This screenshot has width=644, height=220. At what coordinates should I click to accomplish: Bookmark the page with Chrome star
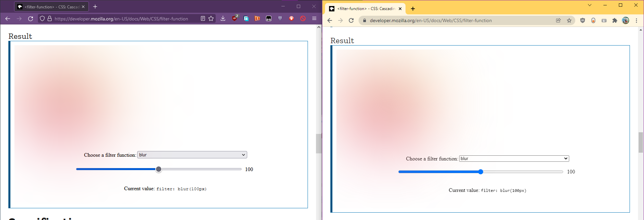pyautogui.click(x=569, y=20)
